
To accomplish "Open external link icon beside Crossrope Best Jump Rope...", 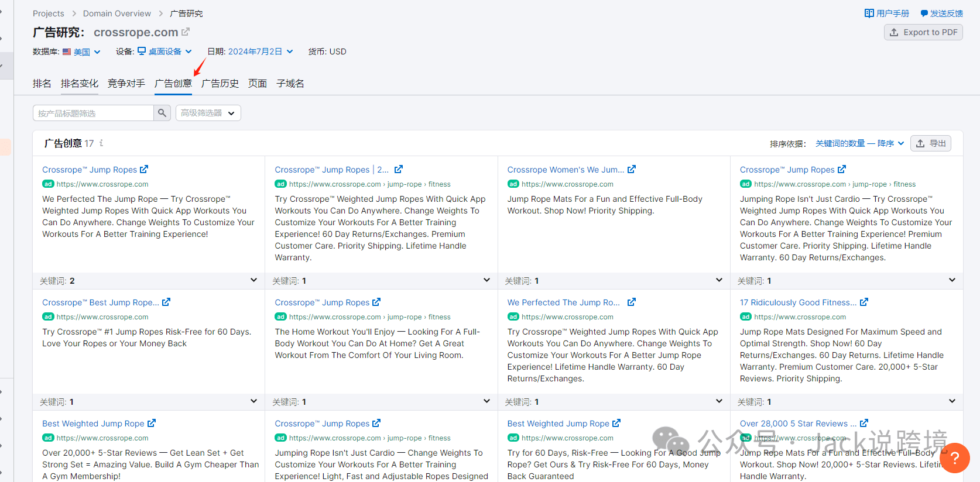I will click(x=166, y=302).
